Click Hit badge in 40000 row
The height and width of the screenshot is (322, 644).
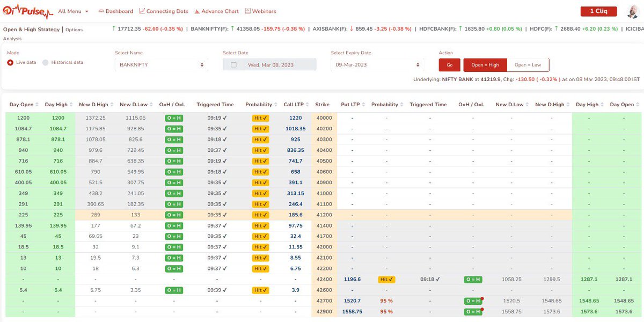click(x=261, y=118)
